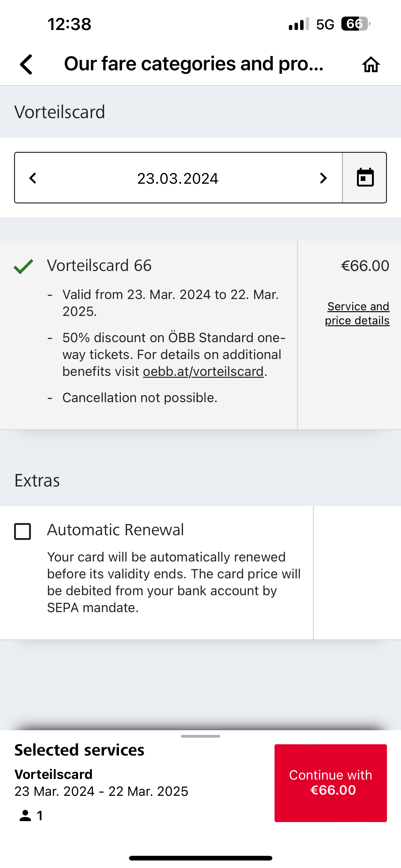
Task: Tap the date field showing 23.03.2024
Action: click(x=178, y=178)
